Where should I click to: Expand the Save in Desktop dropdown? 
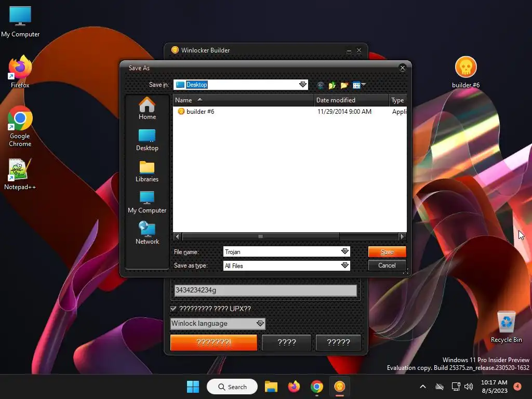(303, 85)
